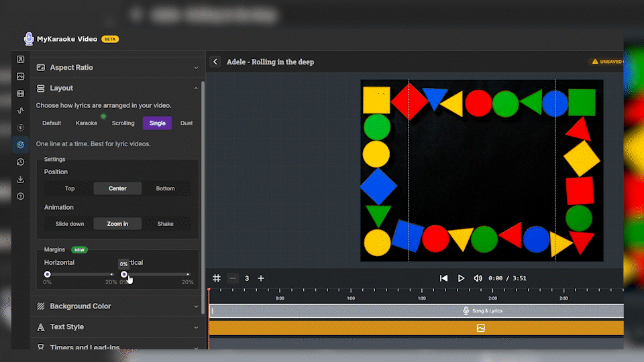The height and width of the screenshot is (362, 644).
Task: Click the image icon on orange track
Action: (480, 328)
